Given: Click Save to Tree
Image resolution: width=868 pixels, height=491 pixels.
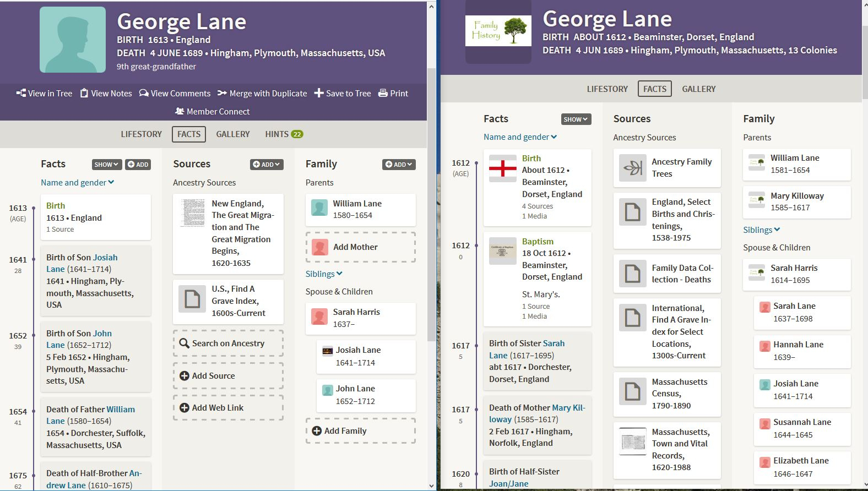Looking at the screenshot, I should pyautogui.click(x=343, y=93).
